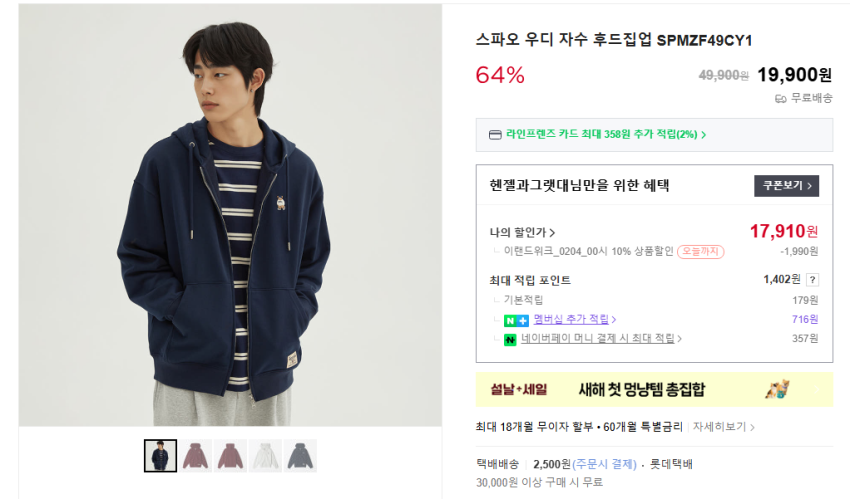Click the green Naver Pay N icon

(510, 340)
